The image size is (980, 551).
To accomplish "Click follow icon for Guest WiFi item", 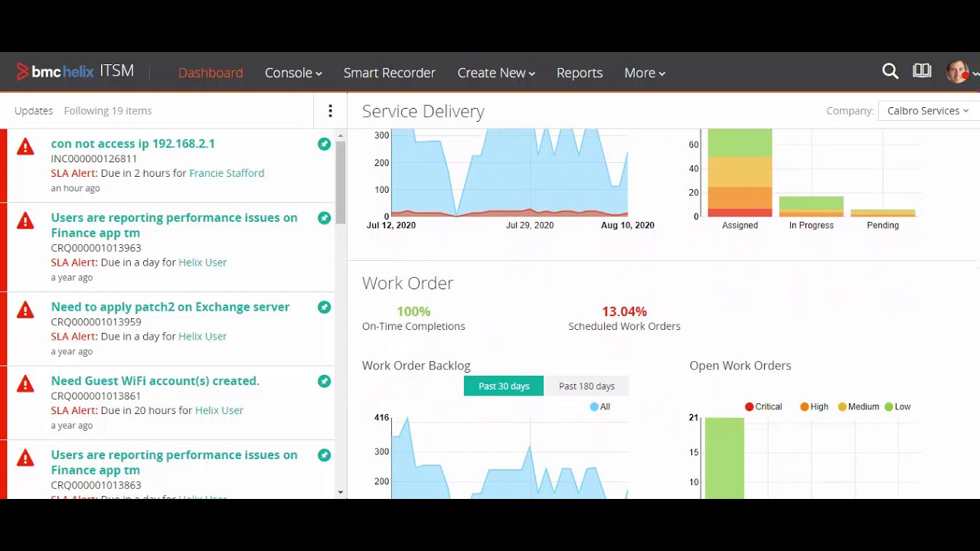I will (x=325, y=381).
